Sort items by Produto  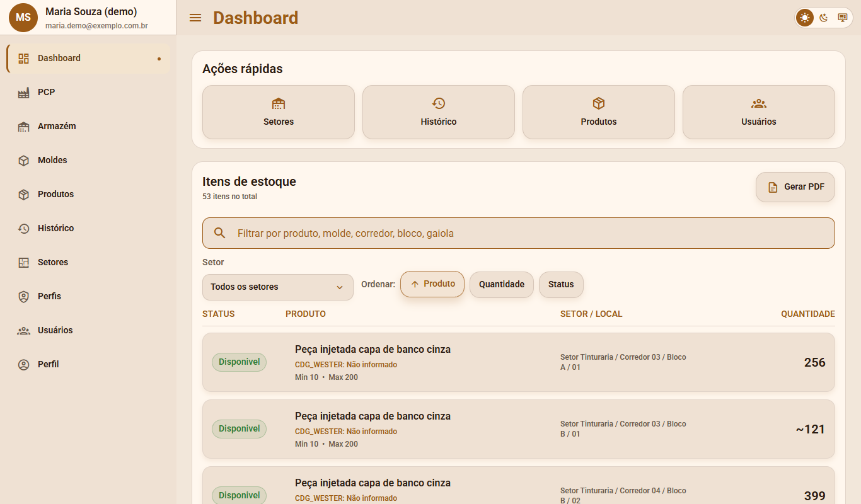click(x=432, y=284)
